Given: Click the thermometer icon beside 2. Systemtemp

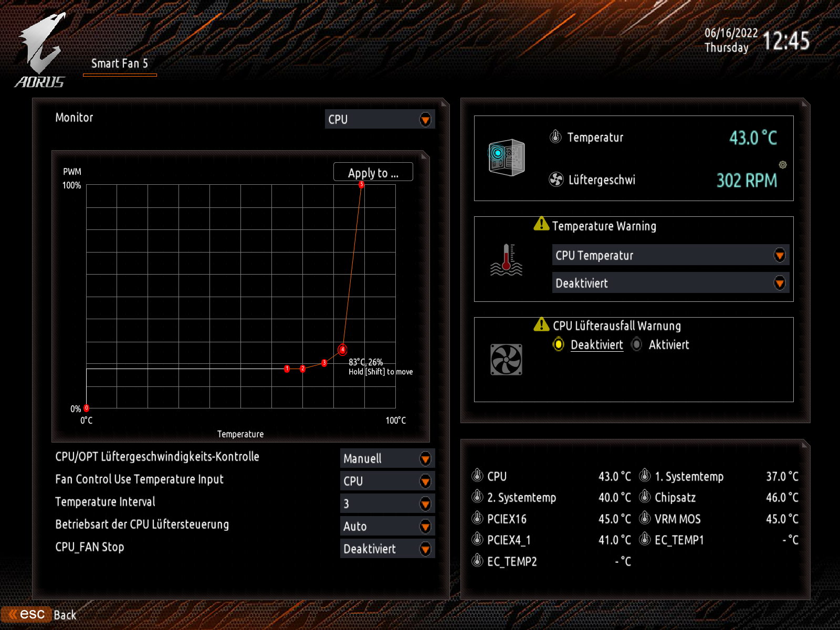Looking at the screenshot, I should click(477, 497).
